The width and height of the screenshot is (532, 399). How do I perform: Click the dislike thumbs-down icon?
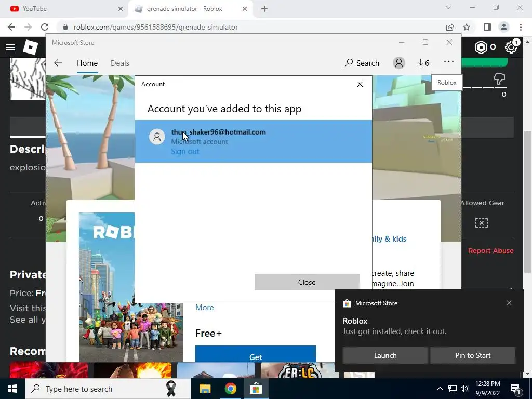click(x=499, y=79)
